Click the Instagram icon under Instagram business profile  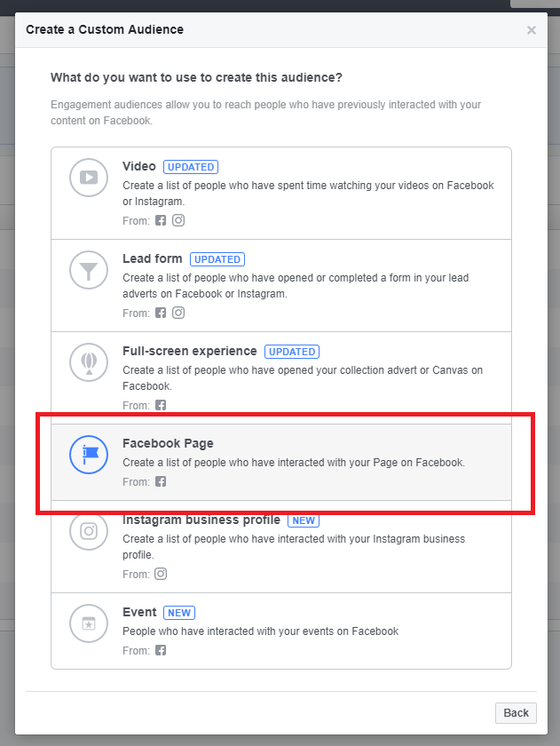tap(160, 574)
